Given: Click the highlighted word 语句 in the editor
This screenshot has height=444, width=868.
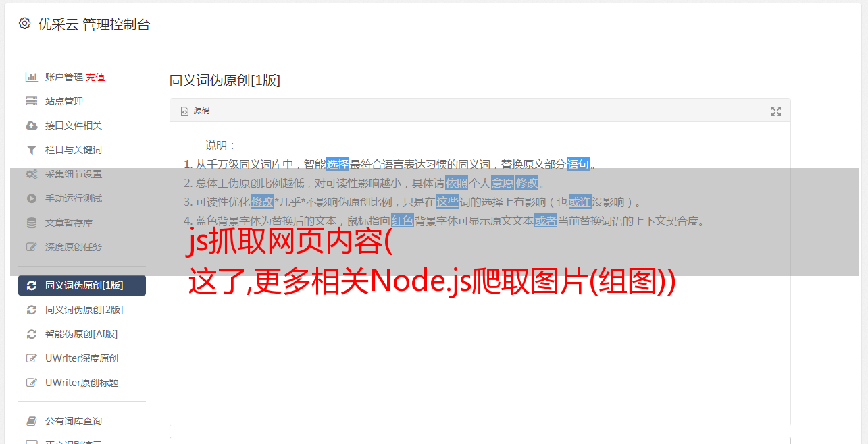Looking at the screenshot, I should point(578,164).
